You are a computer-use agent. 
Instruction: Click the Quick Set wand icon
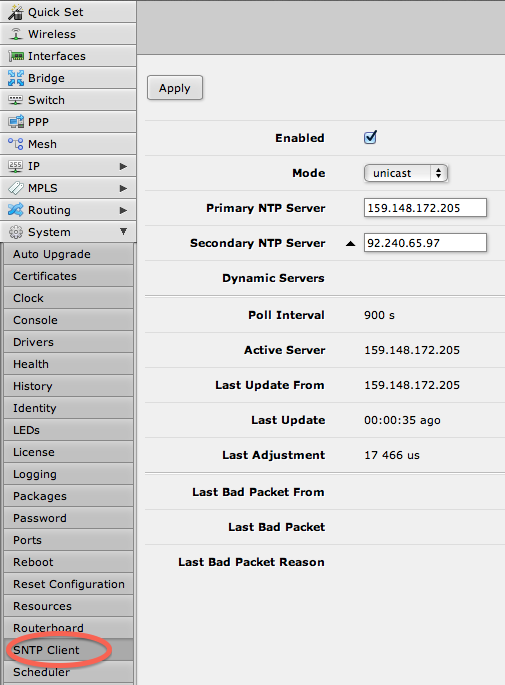16,12
